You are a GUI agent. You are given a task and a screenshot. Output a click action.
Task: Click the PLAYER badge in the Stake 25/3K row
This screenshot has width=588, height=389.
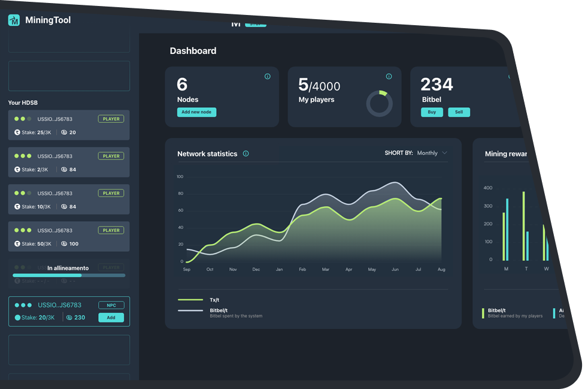tap(111, 119)
